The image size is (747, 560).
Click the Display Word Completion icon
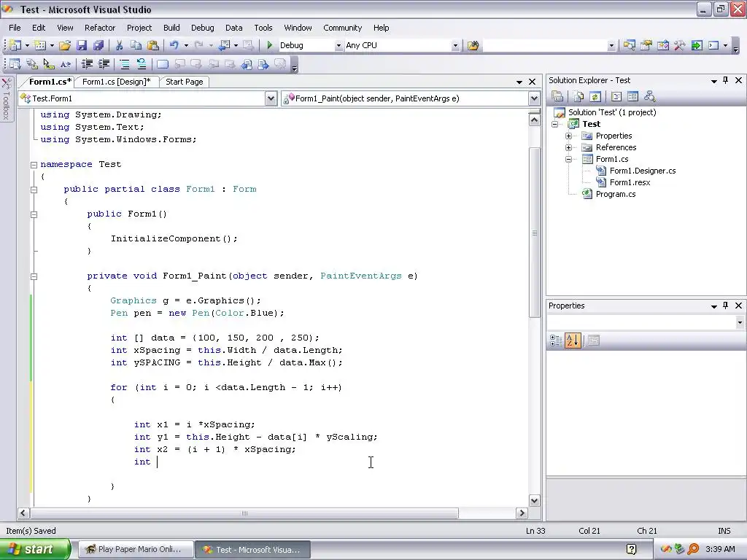[66, 64]
